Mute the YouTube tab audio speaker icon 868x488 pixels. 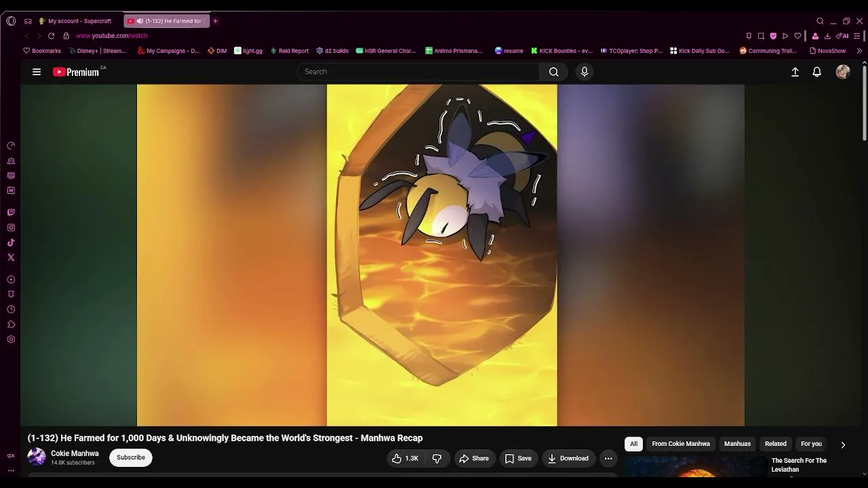click(x=140, y=21)
